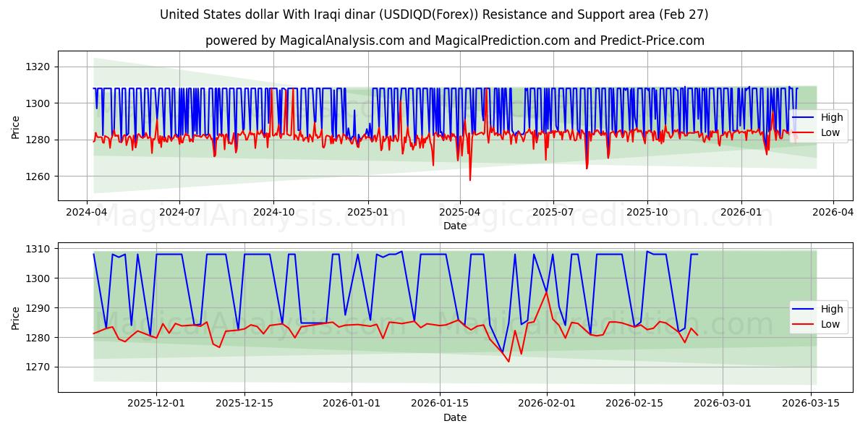Image resolution: width=868 pixels, height=434 pixels.
Task: Click the 2026-01-15 date tick label
Action: 438,404
